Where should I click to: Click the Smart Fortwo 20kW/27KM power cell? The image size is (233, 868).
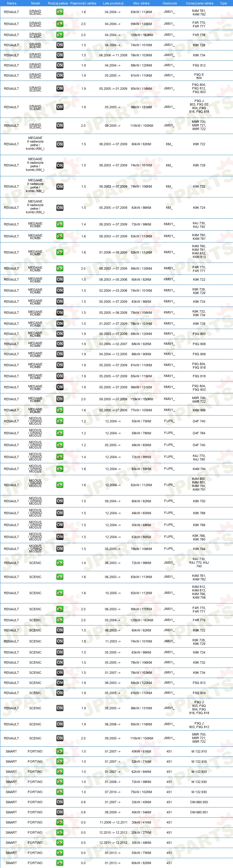141,832
